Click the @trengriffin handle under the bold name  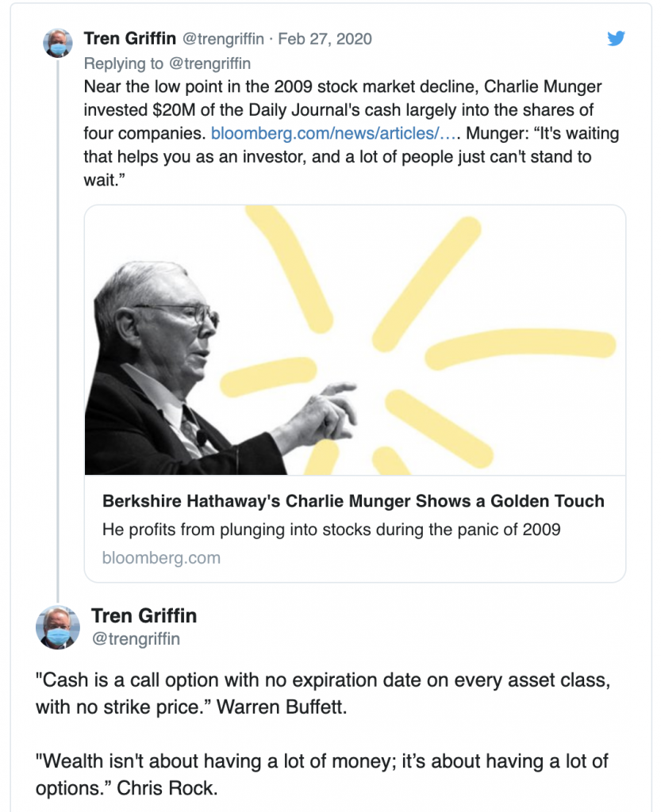tap(135, 638)
